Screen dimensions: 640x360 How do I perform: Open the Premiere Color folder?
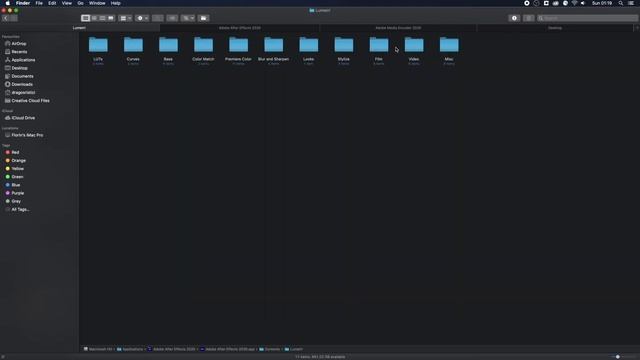(x=238, y=45)
